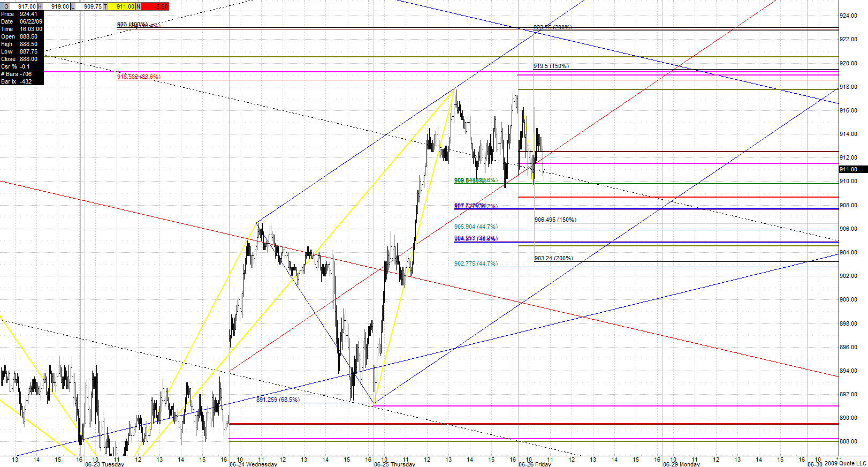Click the 06-26 Friday date label
This screenshot has width=868, height=467.
pos(535,464)
